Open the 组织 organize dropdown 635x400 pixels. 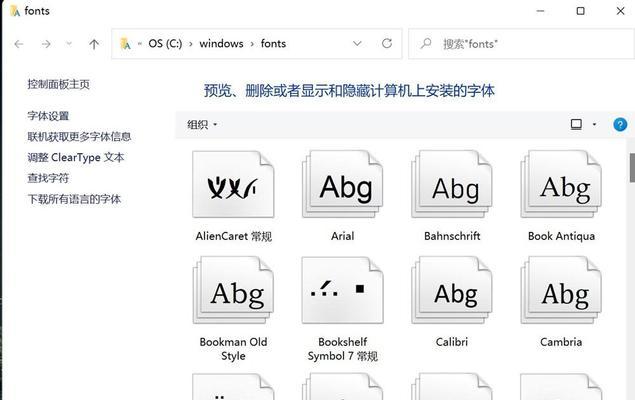coord(202,125)
